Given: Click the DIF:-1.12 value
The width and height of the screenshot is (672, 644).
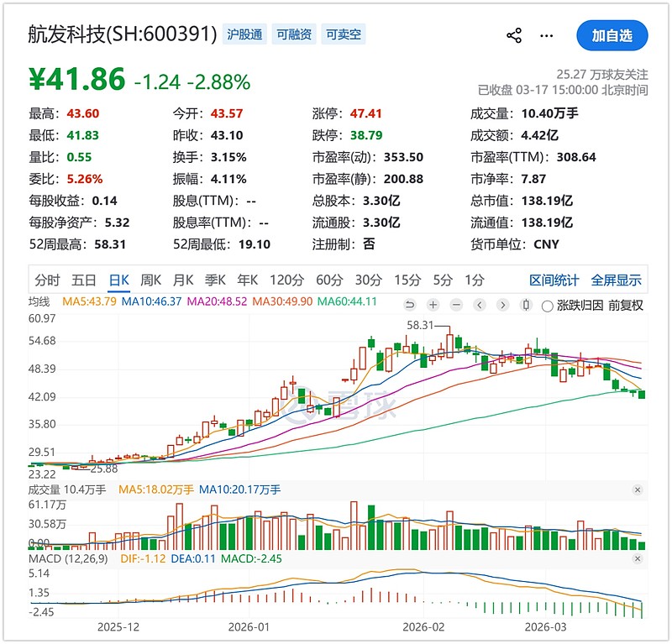Looking at the screenshot, I should pos(143,558).
